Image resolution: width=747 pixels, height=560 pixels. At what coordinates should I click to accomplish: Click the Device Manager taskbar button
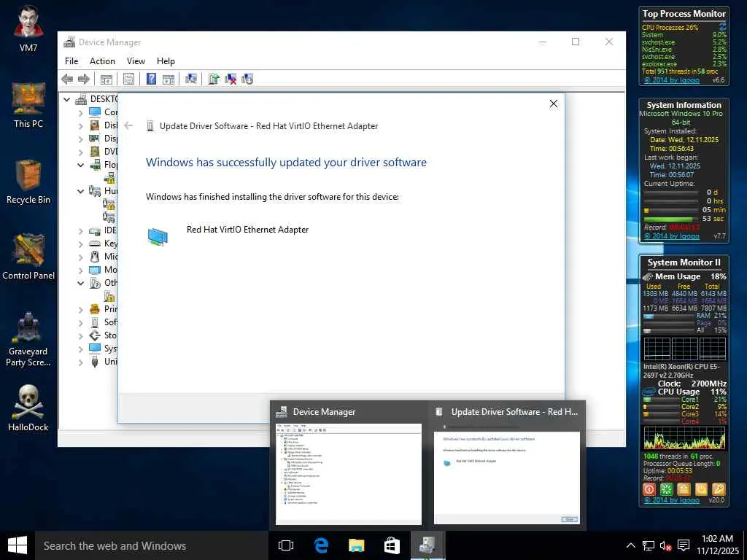[x=427, y=545]
